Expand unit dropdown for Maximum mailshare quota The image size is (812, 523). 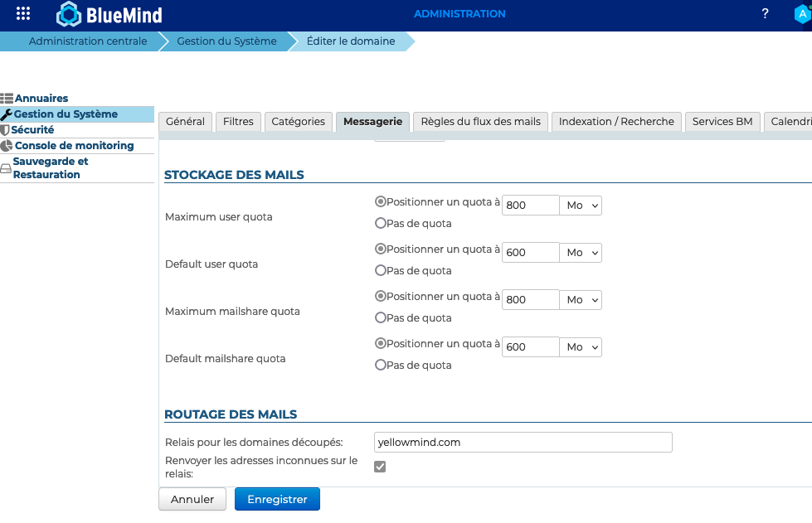click(581, 300)
